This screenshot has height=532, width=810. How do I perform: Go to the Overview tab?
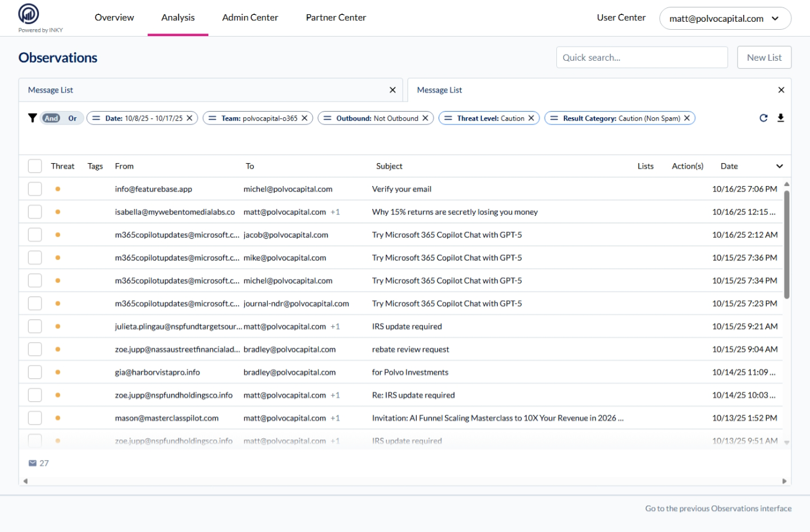point(114,17)
